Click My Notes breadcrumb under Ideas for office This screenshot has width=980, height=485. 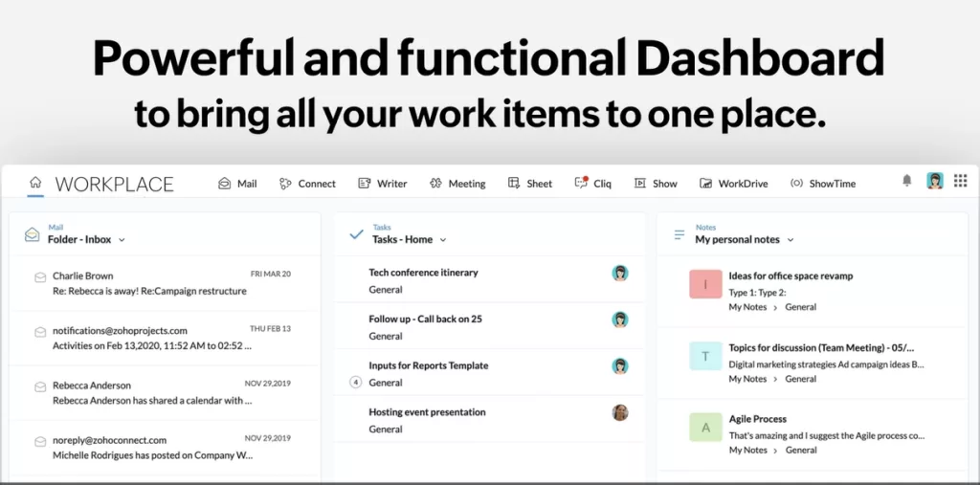tap(747, 307)
